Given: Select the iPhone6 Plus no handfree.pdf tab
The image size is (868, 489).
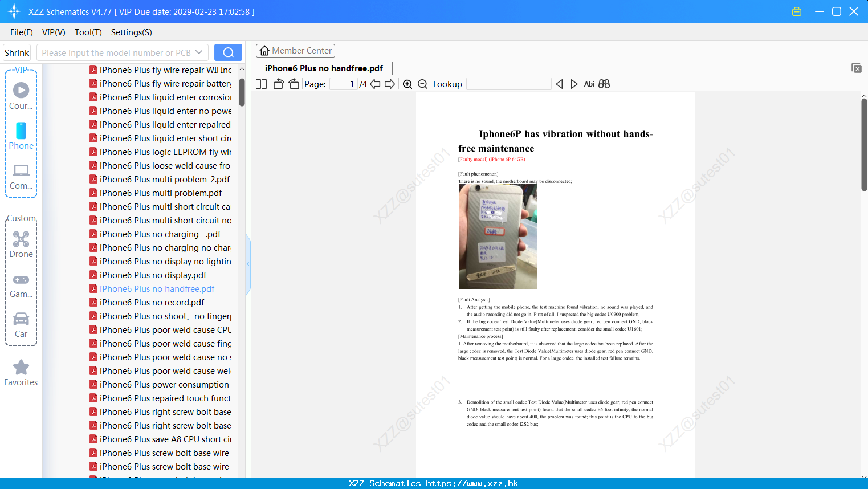Looking at the screenshot, I should tap(324, 68).
